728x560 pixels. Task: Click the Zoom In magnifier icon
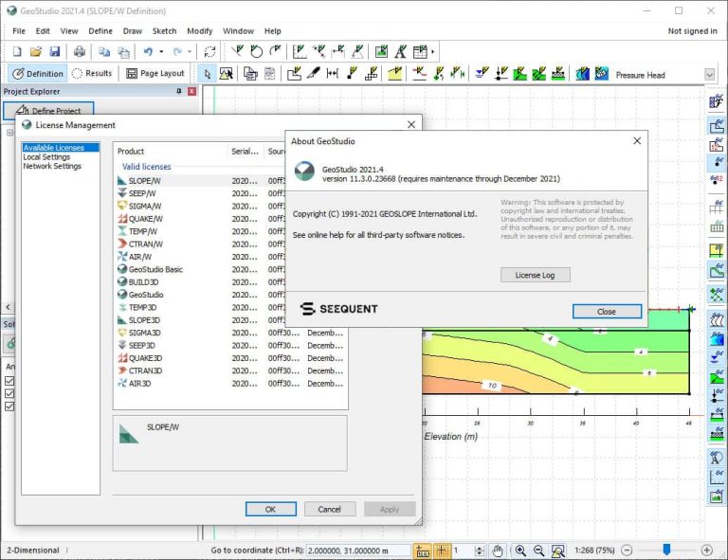(x=520, y=551)
